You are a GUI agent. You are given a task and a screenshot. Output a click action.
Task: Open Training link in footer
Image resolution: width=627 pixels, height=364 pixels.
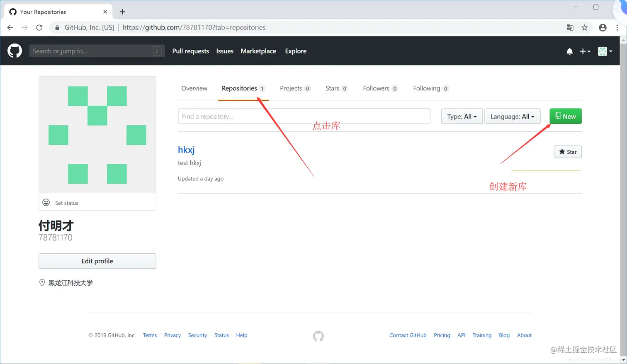[x=482, y=335]
